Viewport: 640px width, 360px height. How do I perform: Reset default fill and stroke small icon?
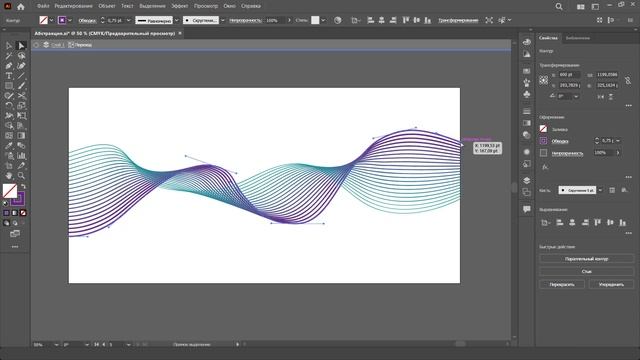[x=5, y=203]
